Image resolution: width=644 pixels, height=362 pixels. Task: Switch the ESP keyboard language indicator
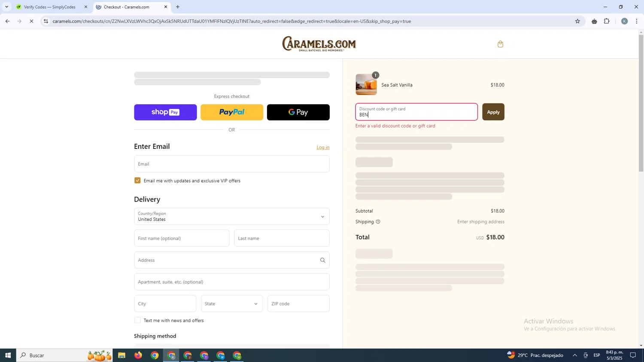[x=597, y=355]
